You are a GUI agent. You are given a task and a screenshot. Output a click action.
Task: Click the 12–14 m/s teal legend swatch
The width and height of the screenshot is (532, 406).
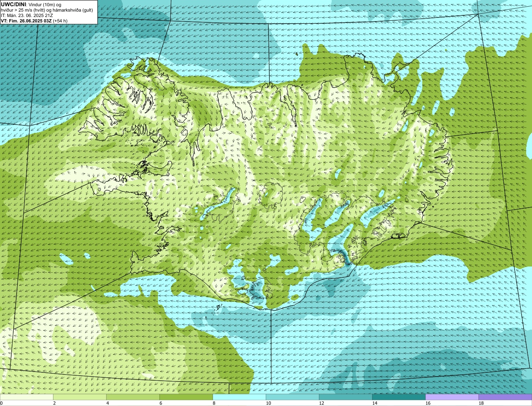pyautogui.click(x=346, y=397)
